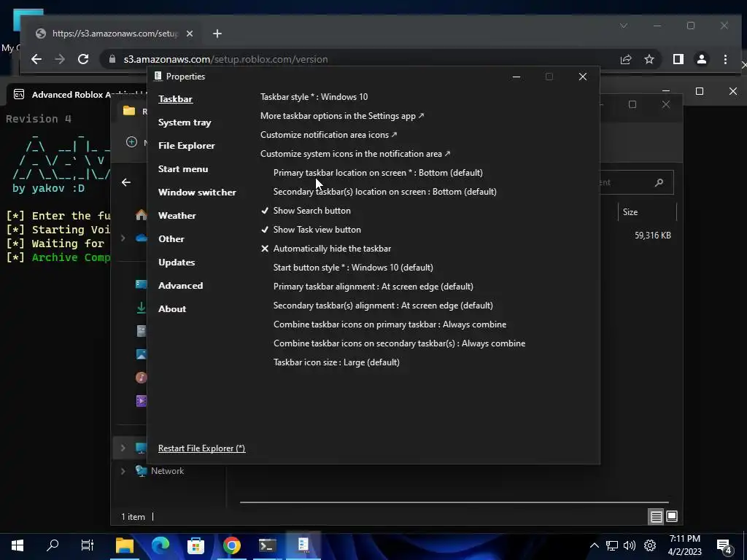This screenshot has width=747, height=560.
Task: Open Chrome side panel icon
Action: click(x=678, y=59)
